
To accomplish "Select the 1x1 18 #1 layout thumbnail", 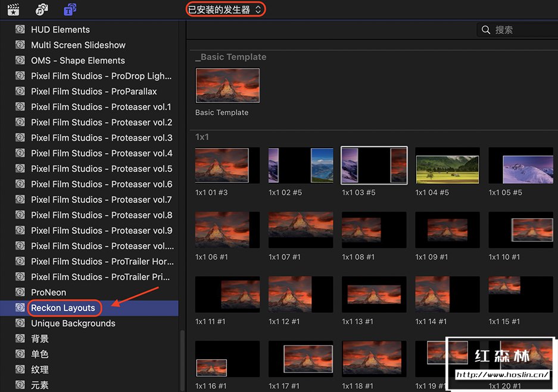I will tap(374, 359).
